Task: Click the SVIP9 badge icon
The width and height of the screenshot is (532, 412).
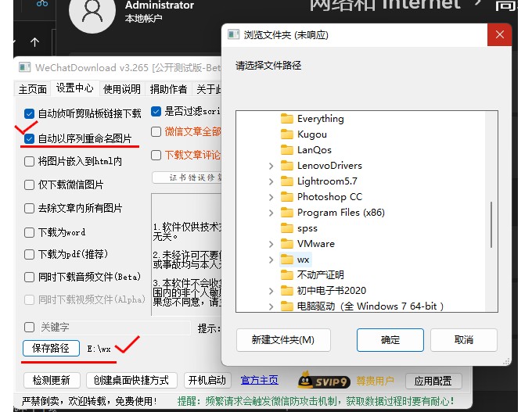Action: [x=321, y=381]
